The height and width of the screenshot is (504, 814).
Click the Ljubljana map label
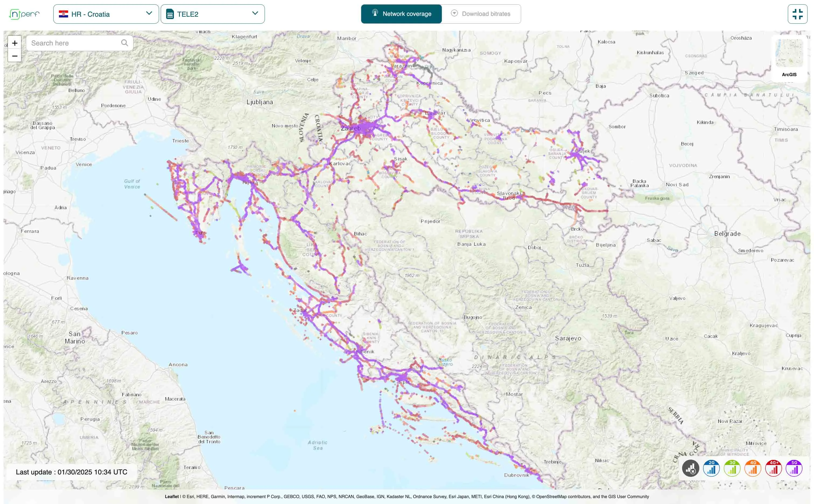(259, 102)
